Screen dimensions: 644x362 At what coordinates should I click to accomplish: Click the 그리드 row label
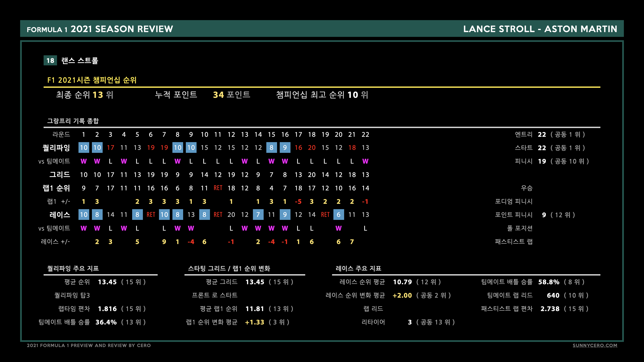pyautogui.click(x=60, y=174)
